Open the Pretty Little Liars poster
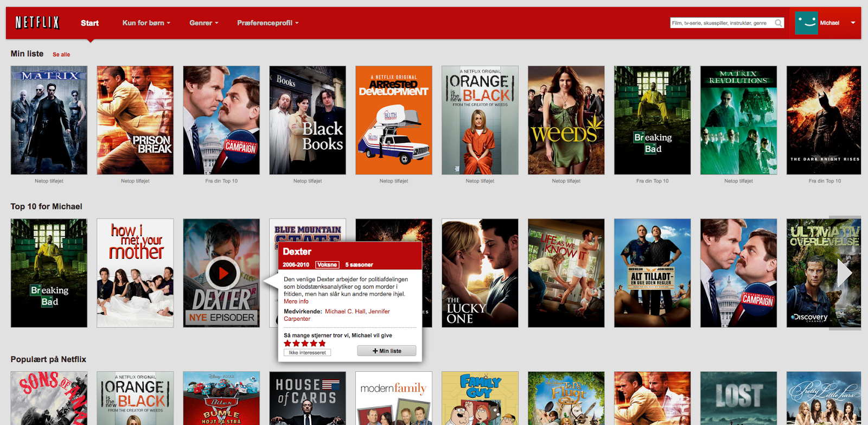The width and height of the screenshot is (868, 425). (824, 398)
